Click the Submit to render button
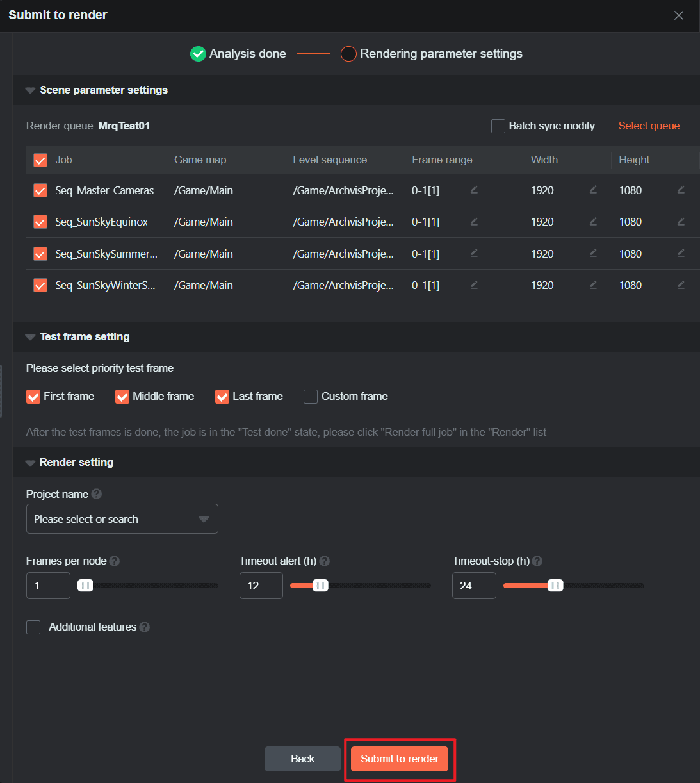This screenshot has width=700, height=783. point(400,759)
